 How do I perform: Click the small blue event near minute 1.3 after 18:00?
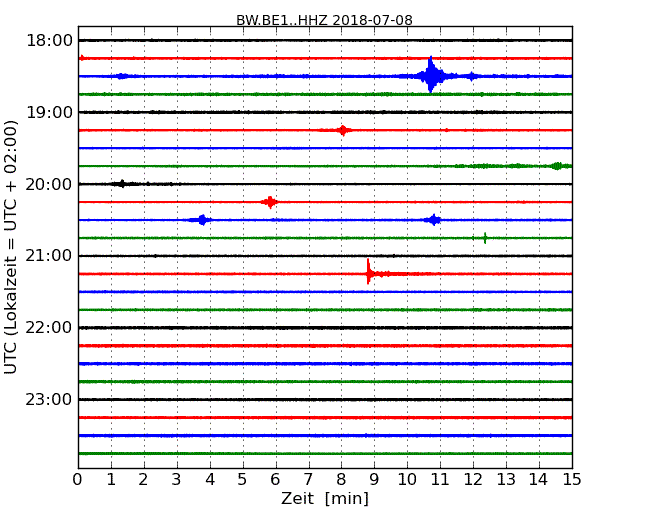[122, 76]
